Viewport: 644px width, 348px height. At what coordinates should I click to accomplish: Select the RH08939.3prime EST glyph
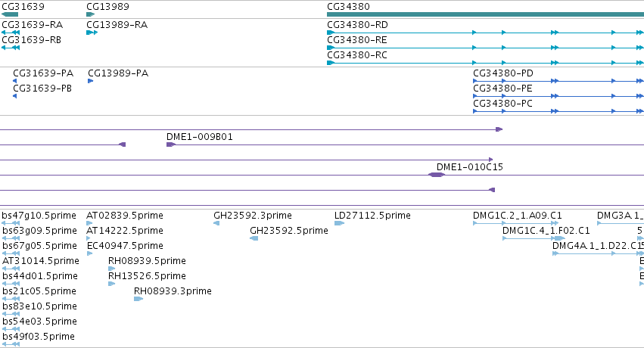click(x=138, y=299)
